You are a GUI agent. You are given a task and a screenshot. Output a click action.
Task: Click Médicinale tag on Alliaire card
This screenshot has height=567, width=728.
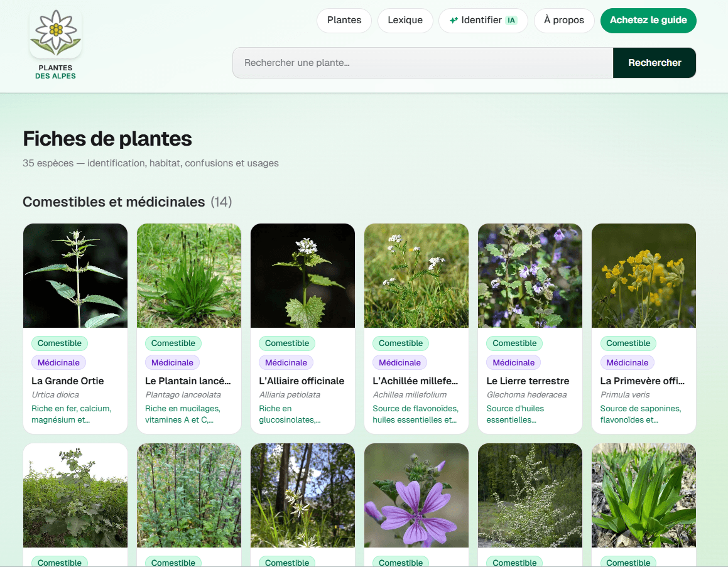(286, 362)
